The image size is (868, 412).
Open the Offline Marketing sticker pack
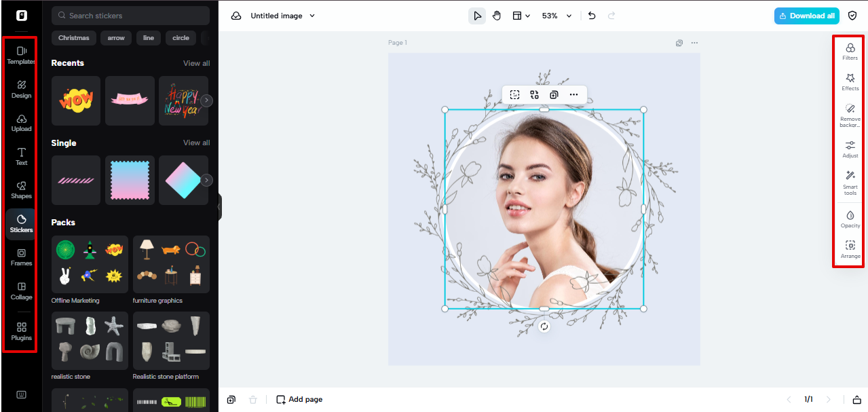tap(90, 265)
